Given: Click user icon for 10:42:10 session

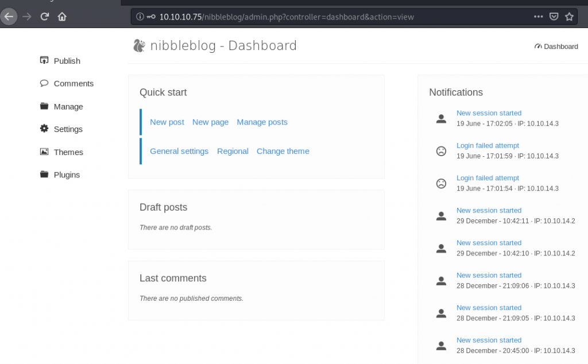Looking at the screenshot, I should coord(442,248).
